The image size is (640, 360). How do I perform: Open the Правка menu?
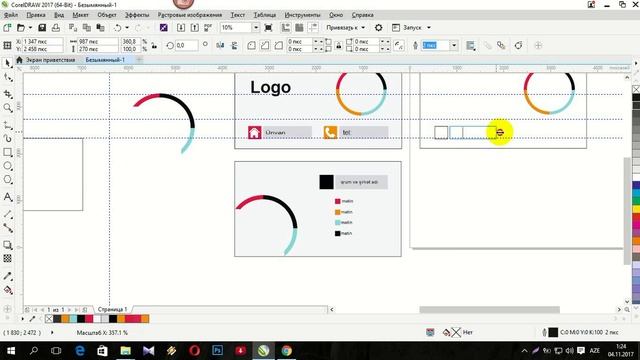tap(36, 15)
